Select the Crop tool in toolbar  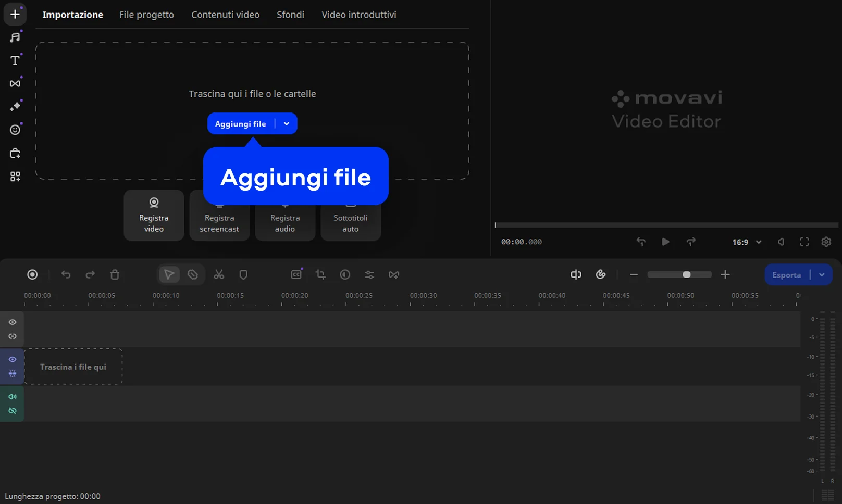point(320,274)
